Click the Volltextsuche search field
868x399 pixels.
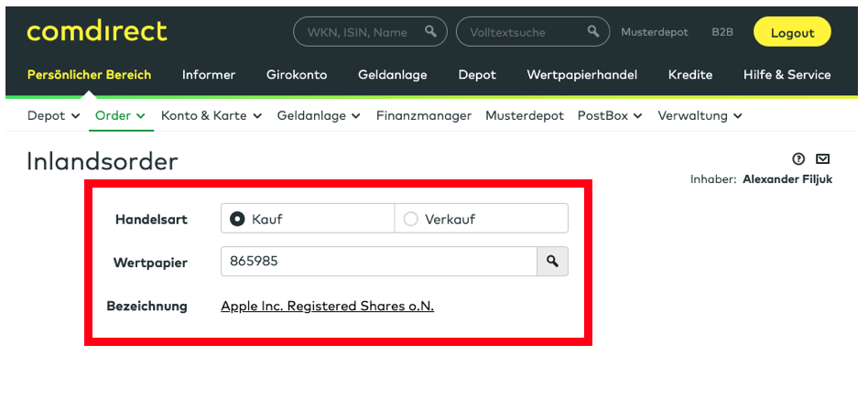tap(533, 31)
